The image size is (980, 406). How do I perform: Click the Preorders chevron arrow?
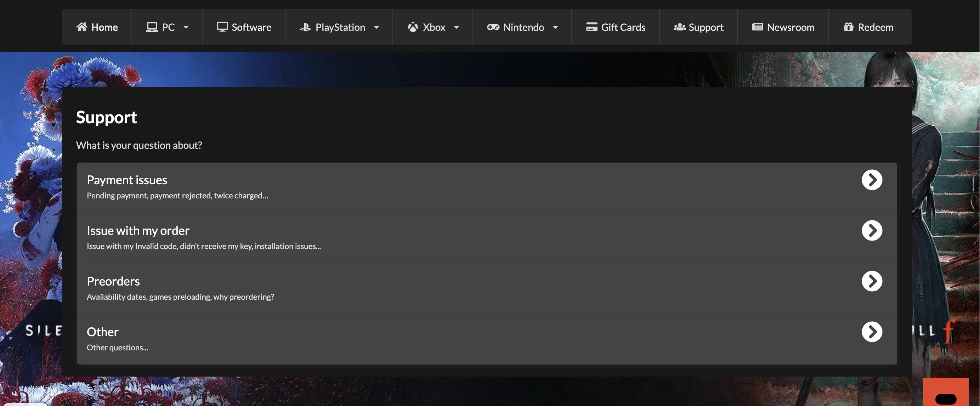pos(872,281)
